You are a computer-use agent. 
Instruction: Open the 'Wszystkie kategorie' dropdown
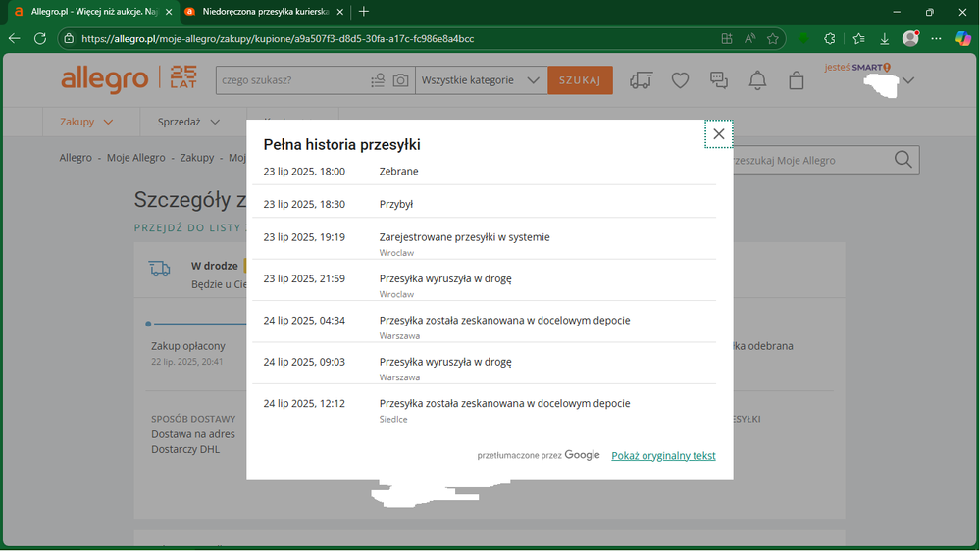click(481, 80)
